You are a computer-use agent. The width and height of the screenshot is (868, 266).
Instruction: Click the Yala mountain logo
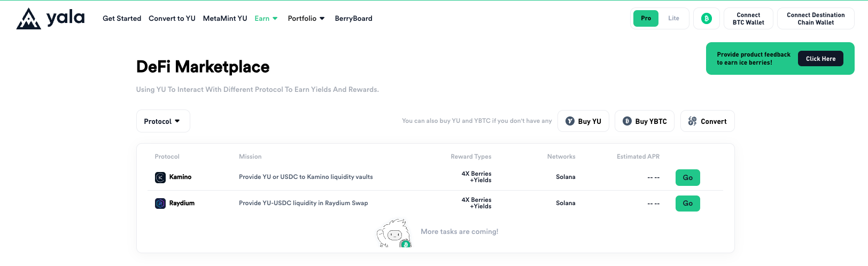pyautogui.click(x=29, y=19)
